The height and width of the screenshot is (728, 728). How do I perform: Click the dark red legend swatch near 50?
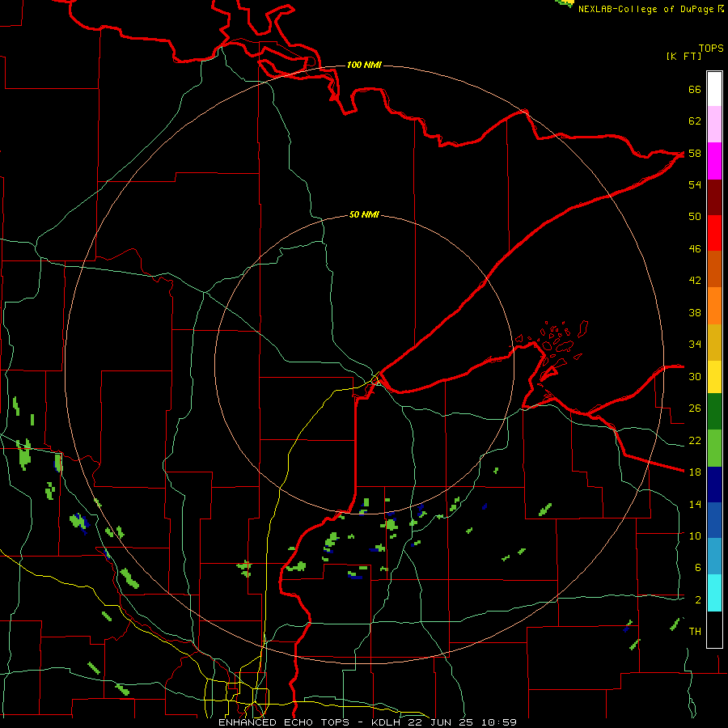coord(714,197)
